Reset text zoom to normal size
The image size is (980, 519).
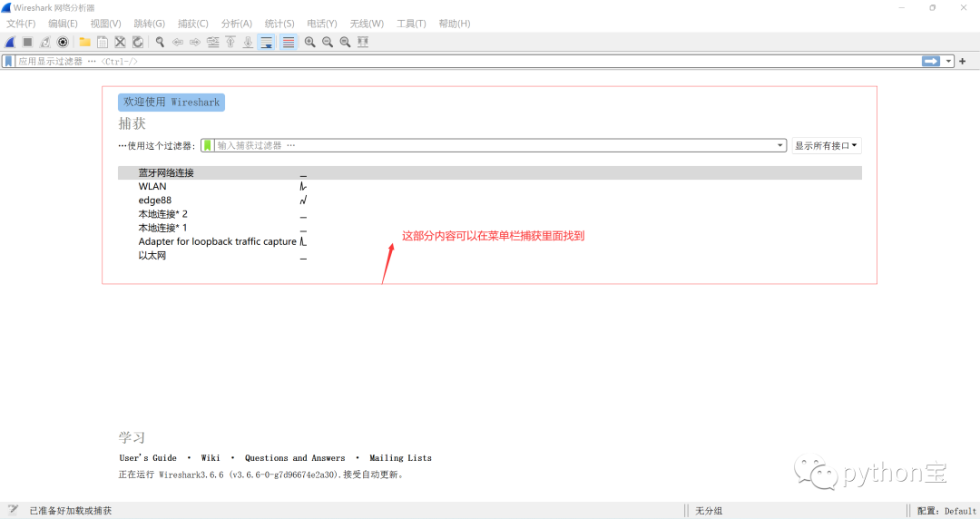(x=345, y=42)
